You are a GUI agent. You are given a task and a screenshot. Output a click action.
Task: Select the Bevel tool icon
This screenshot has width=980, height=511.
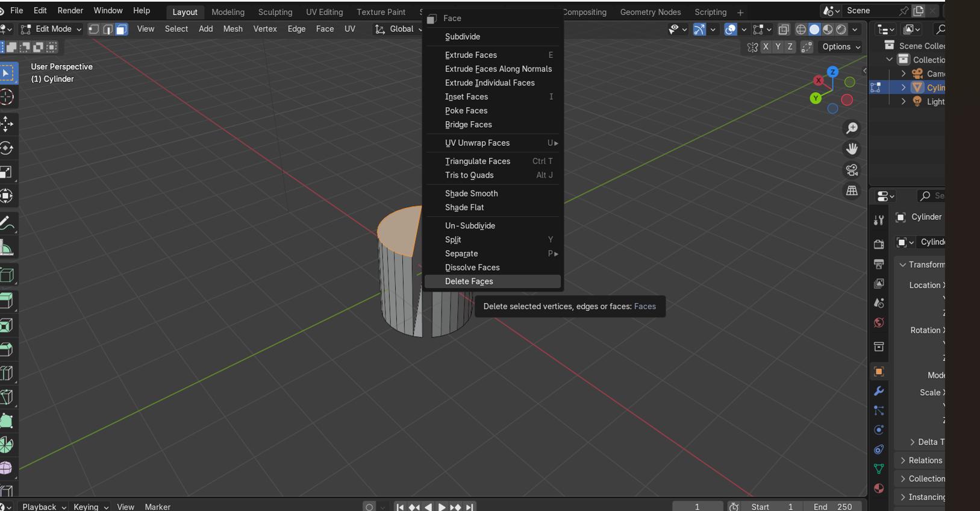[7, 350]
